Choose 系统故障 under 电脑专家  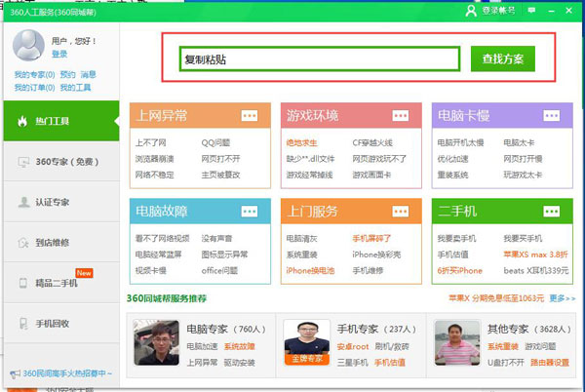(239, 346)
